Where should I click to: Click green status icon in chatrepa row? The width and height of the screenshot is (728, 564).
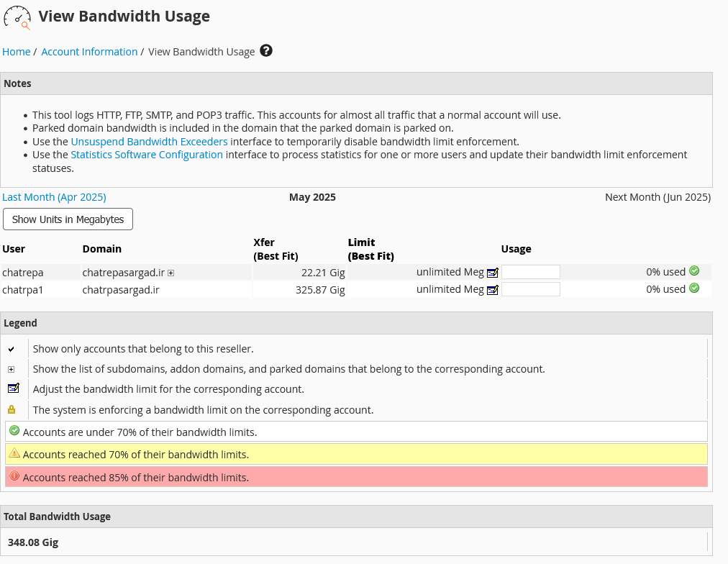coord(694,271)
